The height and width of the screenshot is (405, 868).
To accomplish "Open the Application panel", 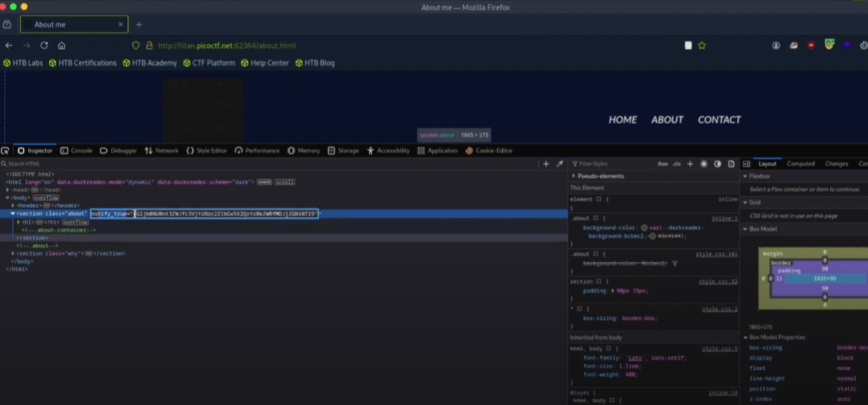I will (x=438, y=151).
